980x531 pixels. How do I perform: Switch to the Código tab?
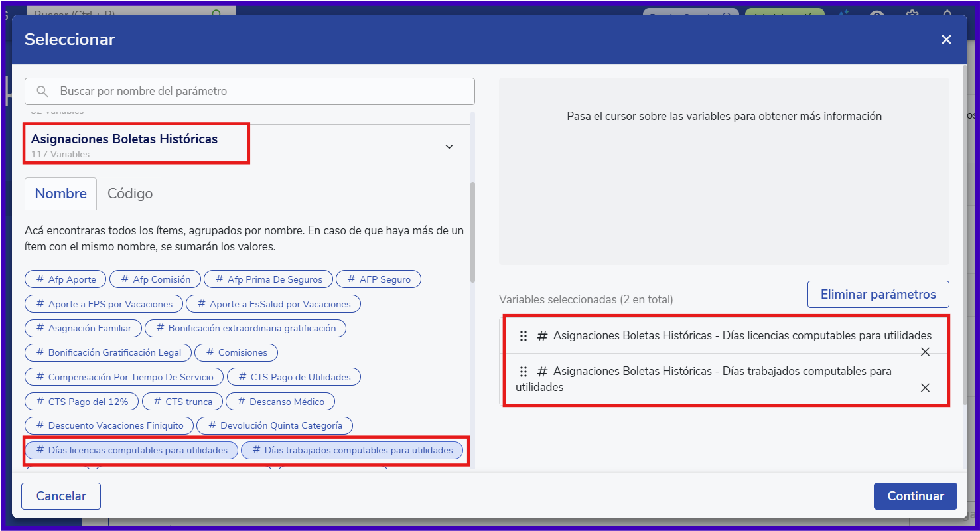click(130, 194)
